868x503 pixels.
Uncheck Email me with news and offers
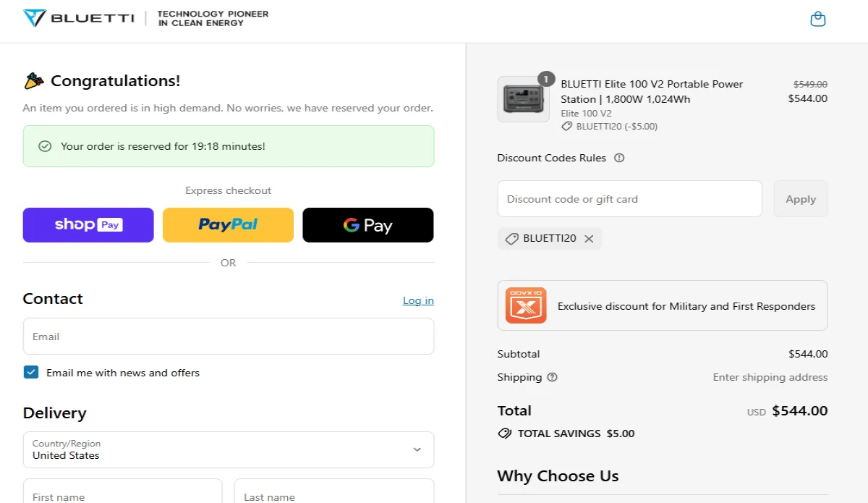[x=30, y=372]
